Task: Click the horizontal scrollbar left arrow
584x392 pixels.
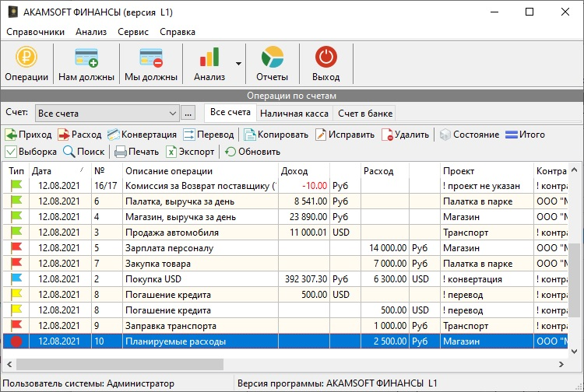Action: [x=9, y=365]
